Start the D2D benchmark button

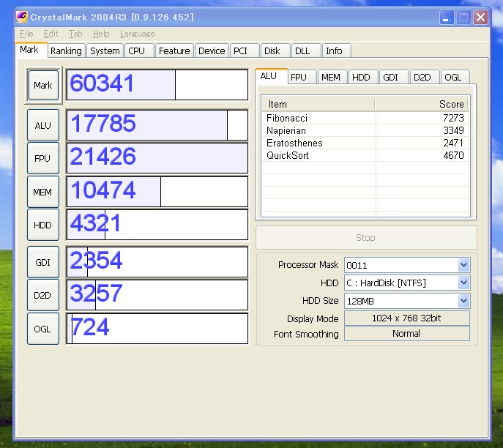pyautogui.click(x=43, y=295)
